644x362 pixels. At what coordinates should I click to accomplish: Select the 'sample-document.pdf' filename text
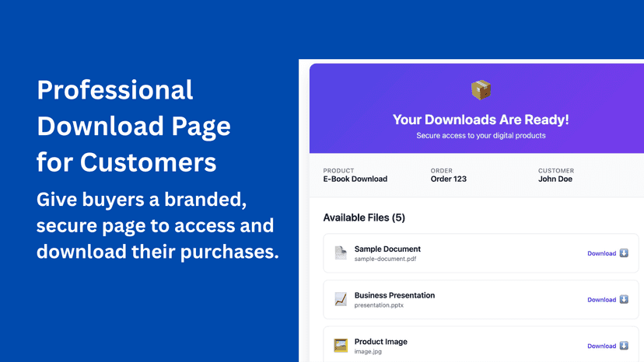[x=385, y=259]
